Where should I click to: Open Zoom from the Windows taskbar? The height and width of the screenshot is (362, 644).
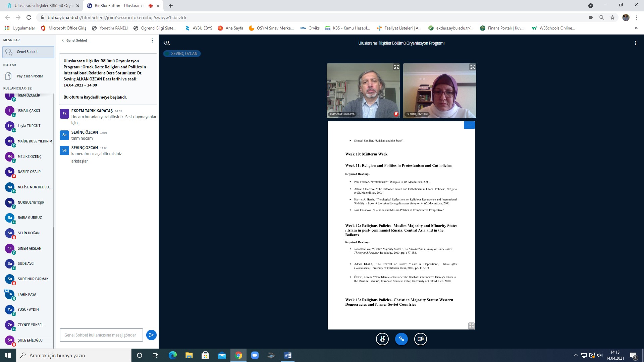pos(255,355)
